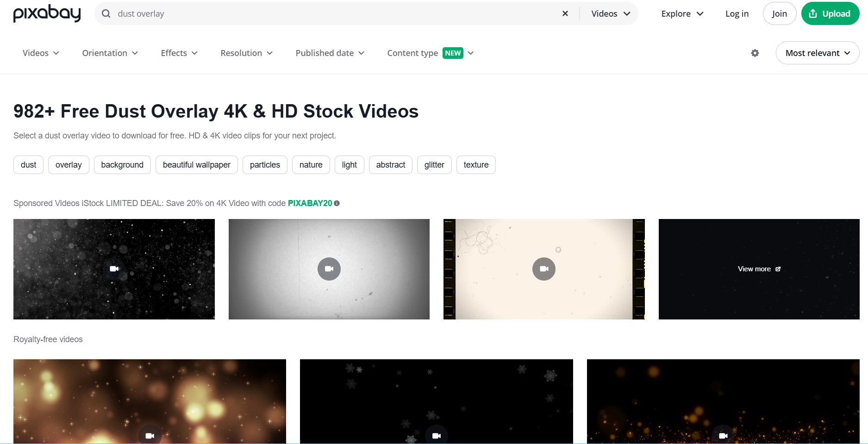868x444 pixels.
Task: Open the Most relevant sorting dropdown
Action: tap(817, 53)
